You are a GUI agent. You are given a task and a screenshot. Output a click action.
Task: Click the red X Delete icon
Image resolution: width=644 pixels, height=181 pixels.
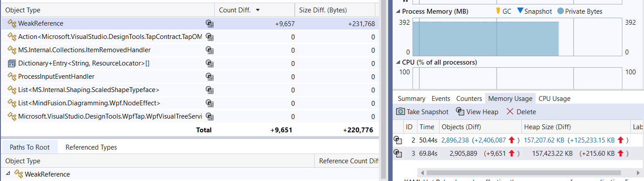(510, 112)
